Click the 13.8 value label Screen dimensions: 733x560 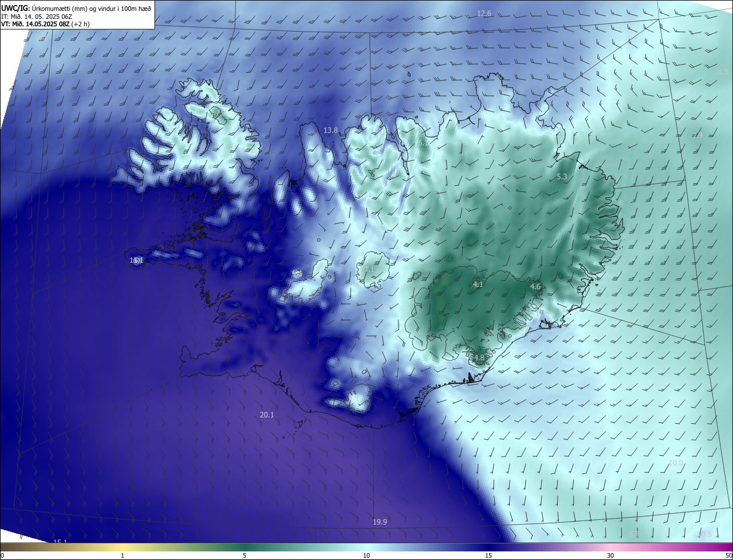click(331, 131)
